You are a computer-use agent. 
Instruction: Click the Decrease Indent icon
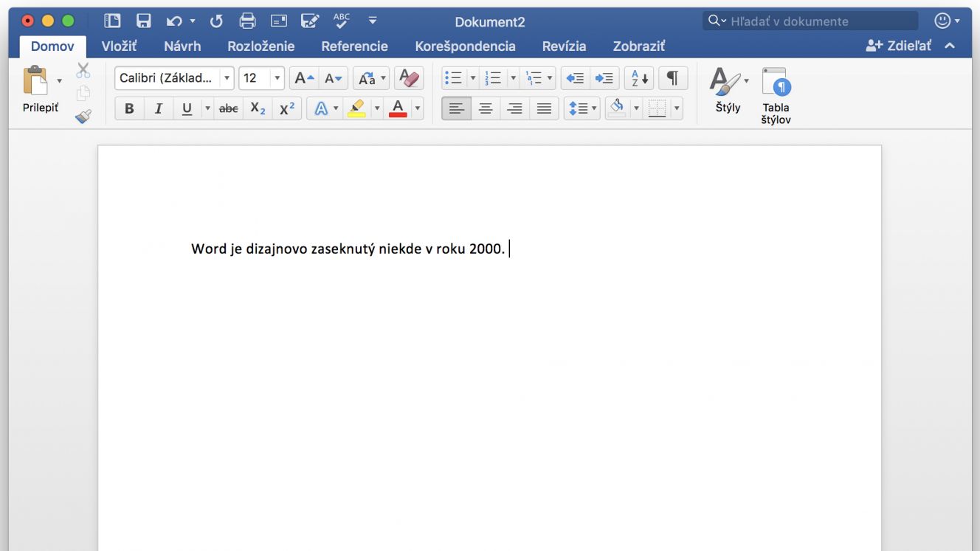click(x=575, y=78)
